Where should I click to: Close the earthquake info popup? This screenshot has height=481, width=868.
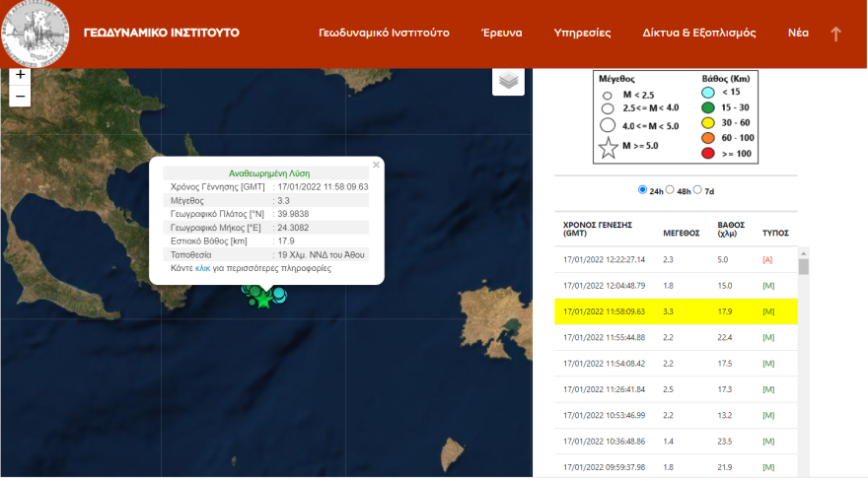tap(376, 166)
